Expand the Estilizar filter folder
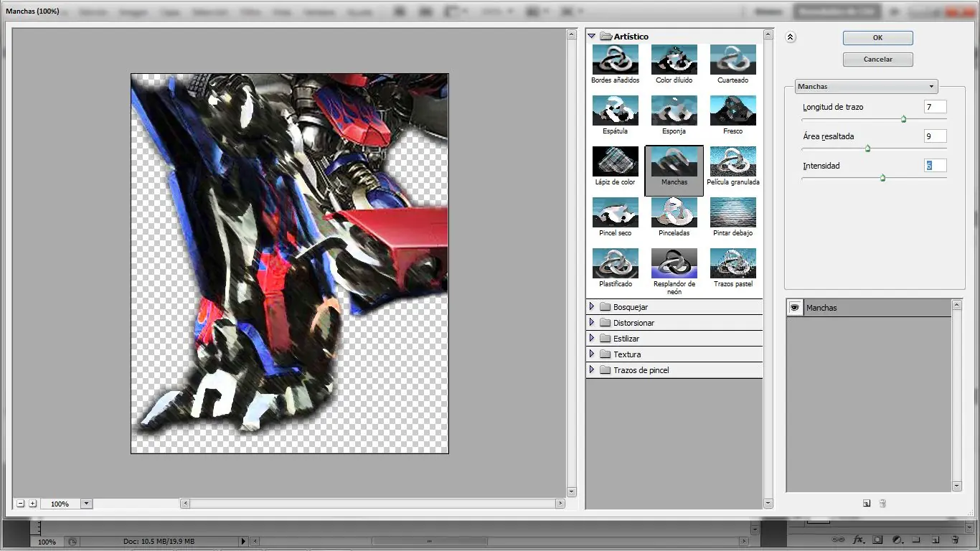980x551 pixels. pyautogui.click(x=592, y=339)
